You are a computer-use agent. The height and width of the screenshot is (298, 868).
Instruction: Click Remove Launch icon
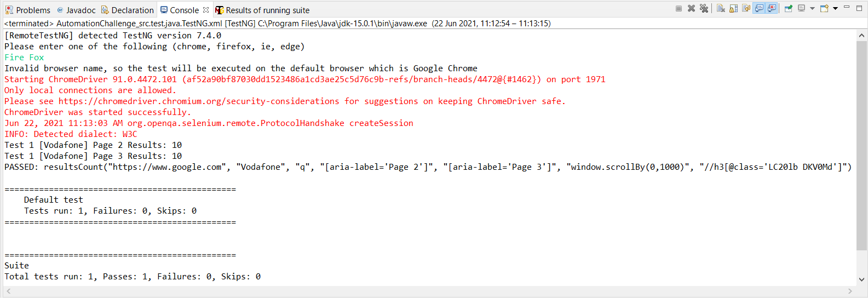[691, 8]
